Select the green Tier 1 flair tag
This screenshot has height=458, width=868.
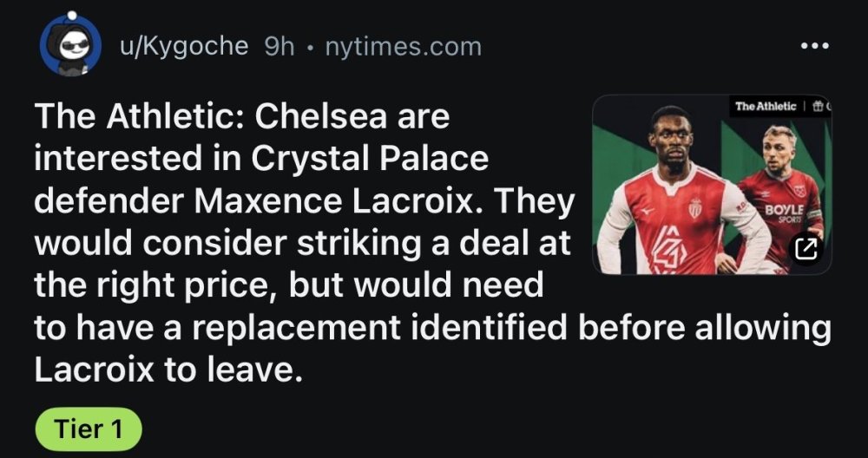pyautogui.click(x=89, y=429)
